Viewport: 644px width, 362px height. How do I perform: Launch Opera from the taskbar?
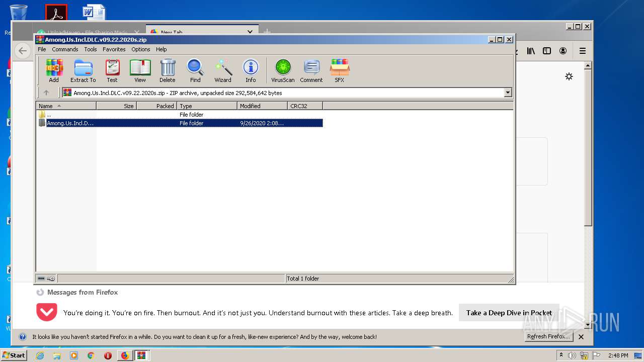(108, 355)
